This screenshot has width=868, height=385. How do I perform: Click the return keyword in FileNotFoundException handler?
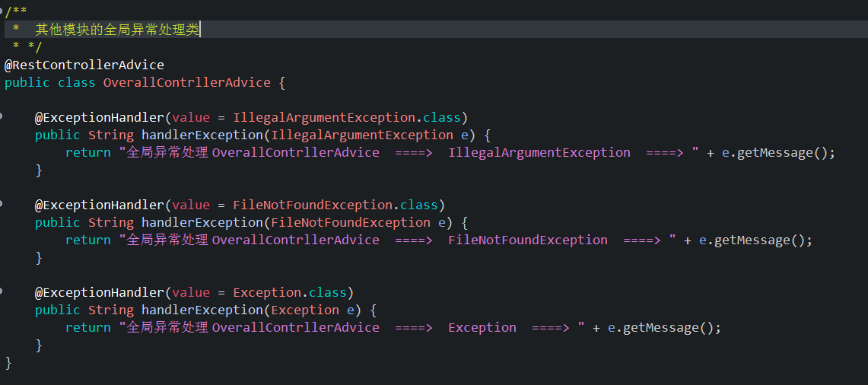pyautogui.click(x=87, y=240)
